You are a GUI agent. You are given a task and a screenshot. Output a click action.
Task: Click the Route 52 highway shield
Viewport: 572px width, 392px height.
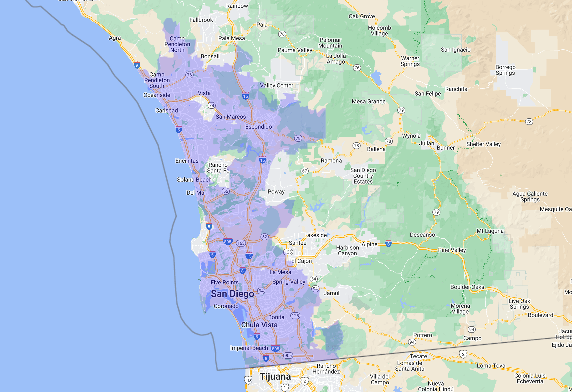(264, 237)
